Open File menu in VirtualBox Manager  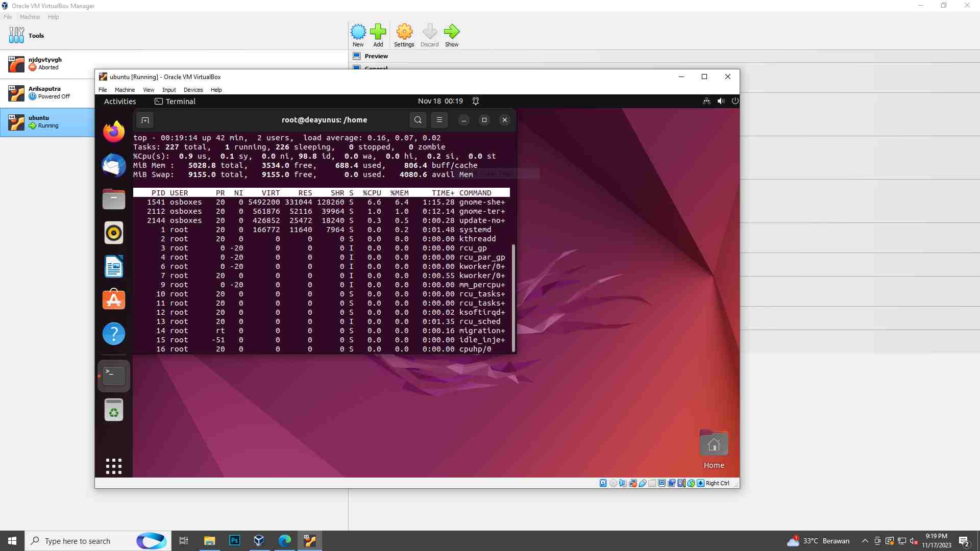click(x=8, y=17)
